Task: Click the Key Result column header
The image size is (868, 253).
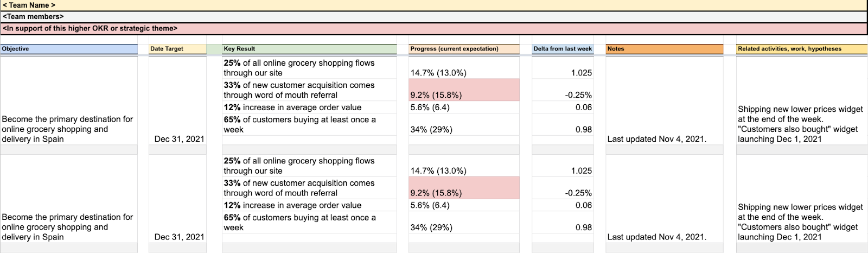Action: point(309,49)
